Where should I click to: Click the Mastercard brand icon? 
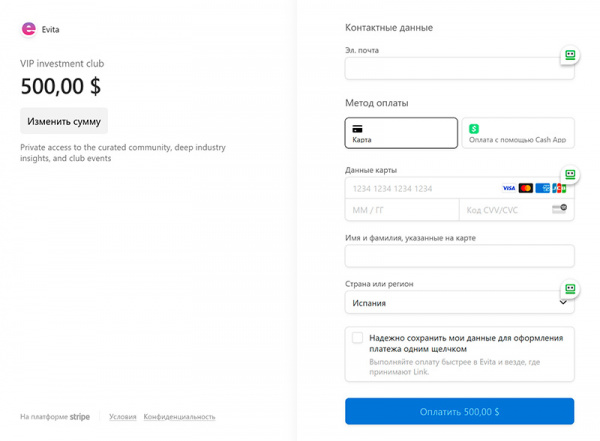(x=526, y=188)
